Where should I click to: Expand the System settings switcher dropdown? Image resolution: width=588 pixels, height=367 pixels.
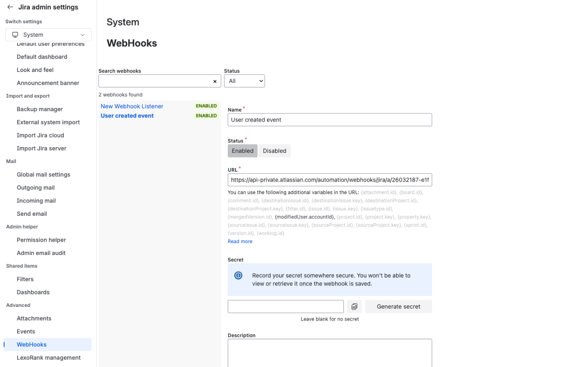click(82, 34)
